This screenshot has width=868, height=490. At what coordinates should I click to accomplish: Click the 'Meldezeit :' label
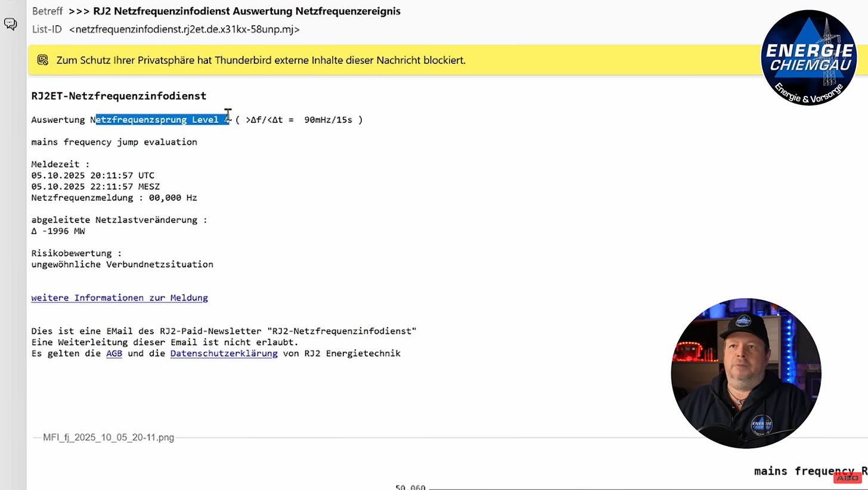click(x=60, y=164)
